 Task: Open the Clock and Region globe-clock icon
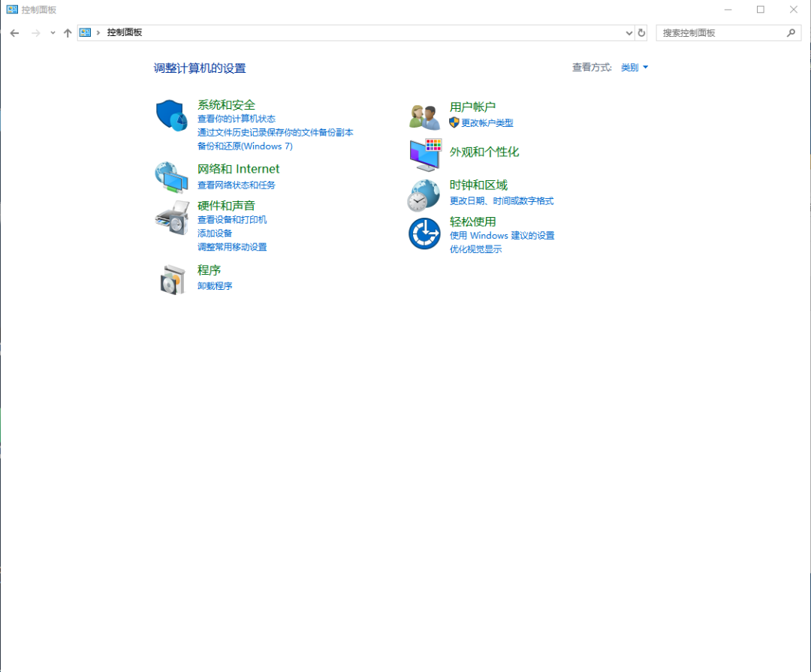[x=424, y=195]
